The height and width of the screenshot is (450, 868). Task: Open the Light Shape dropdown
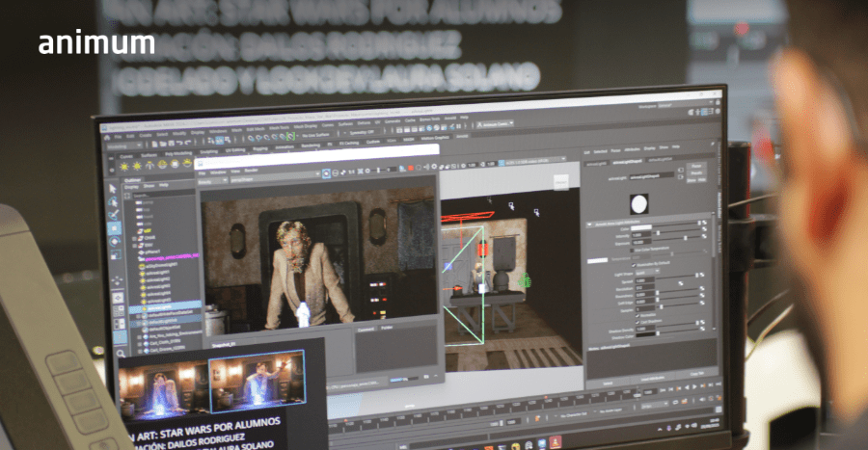pos(647,272)
